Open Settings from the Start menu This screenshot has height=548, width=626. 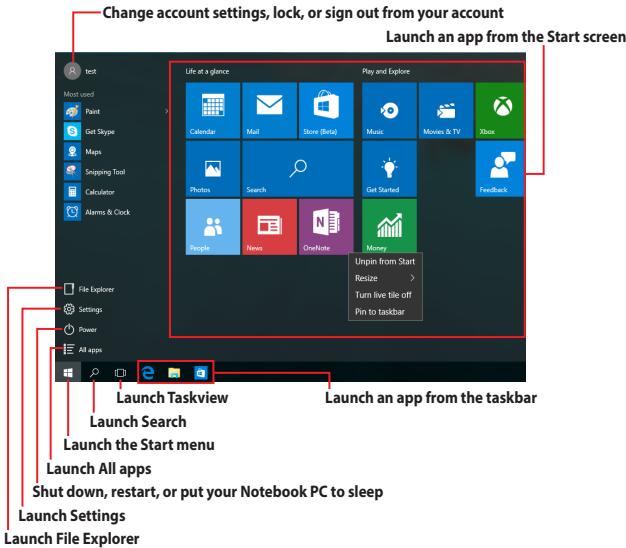click(83, 309)
